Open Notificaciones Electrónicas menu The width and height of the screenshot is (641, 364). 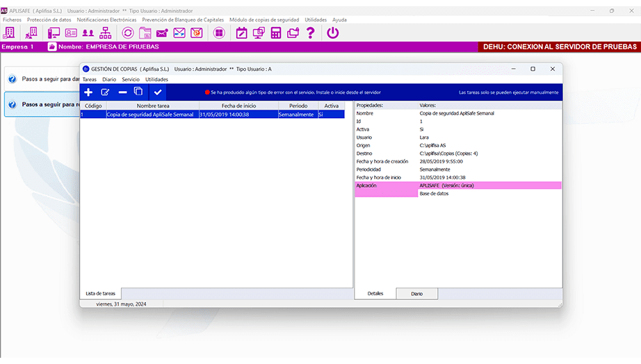pos(106,19)
